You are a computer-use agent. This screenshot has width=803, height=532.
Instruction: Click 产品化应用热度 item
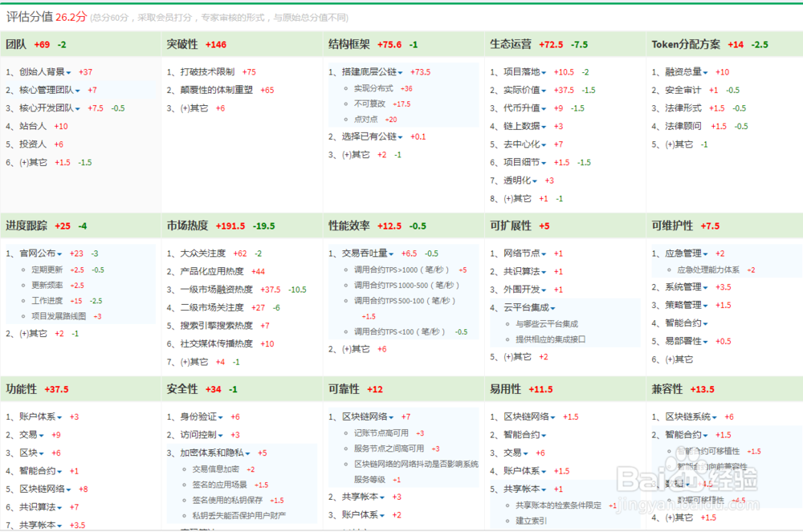coord(212,272)
